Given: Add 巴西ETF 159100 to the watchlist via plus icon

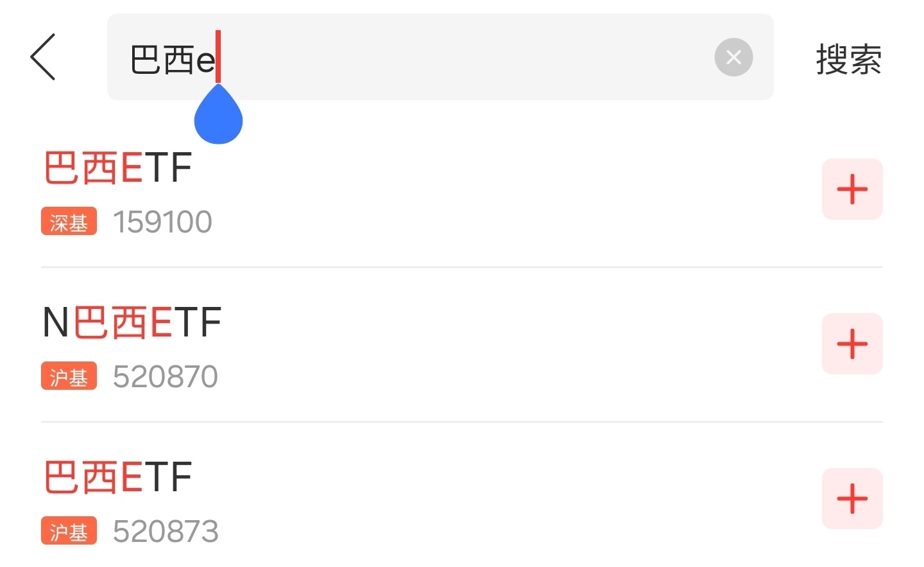Looking at the screenshot, I should coord(852,189).
